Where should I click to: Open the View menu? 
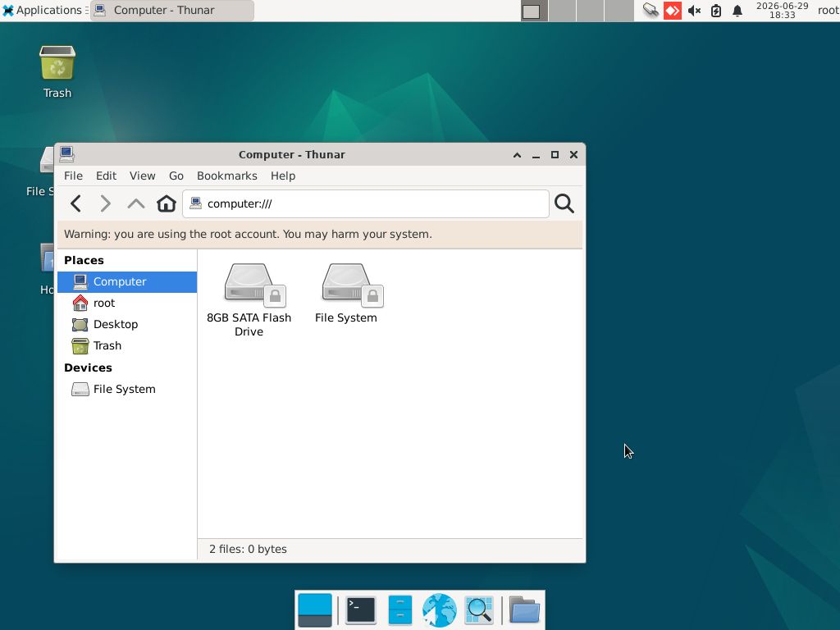click(143, 176)
